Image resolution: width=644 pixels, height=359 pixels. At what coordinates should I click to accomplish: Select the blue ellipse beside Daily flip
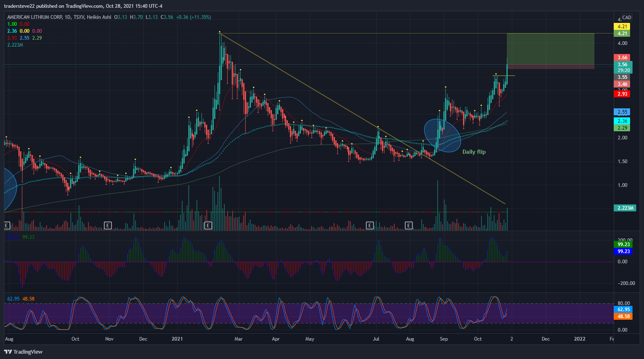tap(443, 135)
